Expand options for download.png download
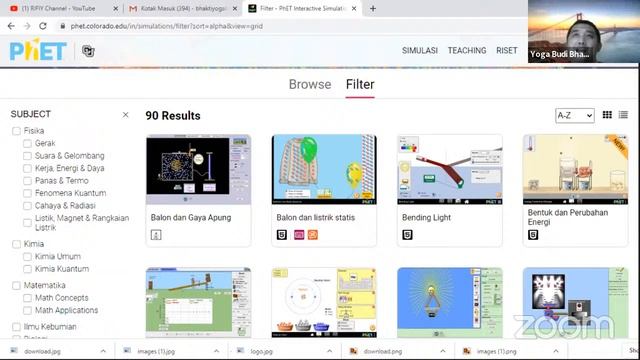 click(443, 351)
